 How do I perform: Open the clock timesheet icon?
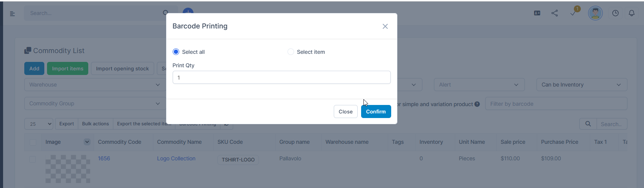pos(615,13)
